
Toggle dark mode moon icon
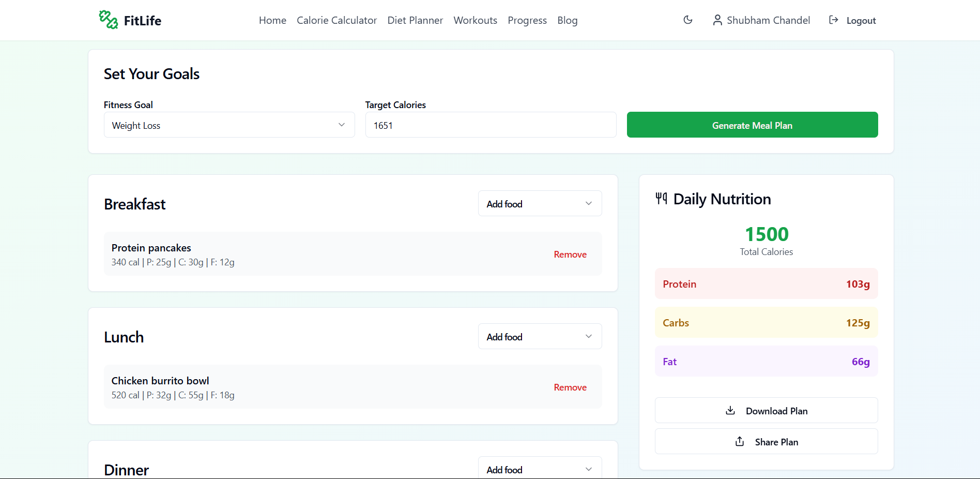click(687, 20)
